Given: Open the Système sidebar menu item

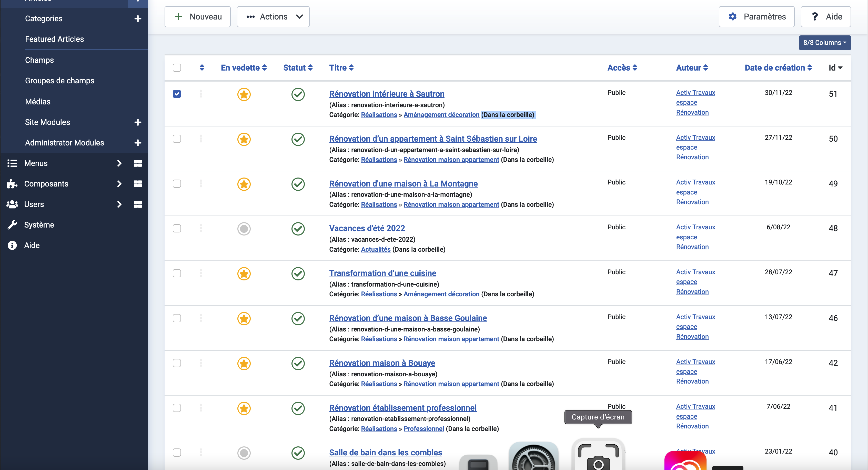Looking at the screenshot, I should pos(39,225).
